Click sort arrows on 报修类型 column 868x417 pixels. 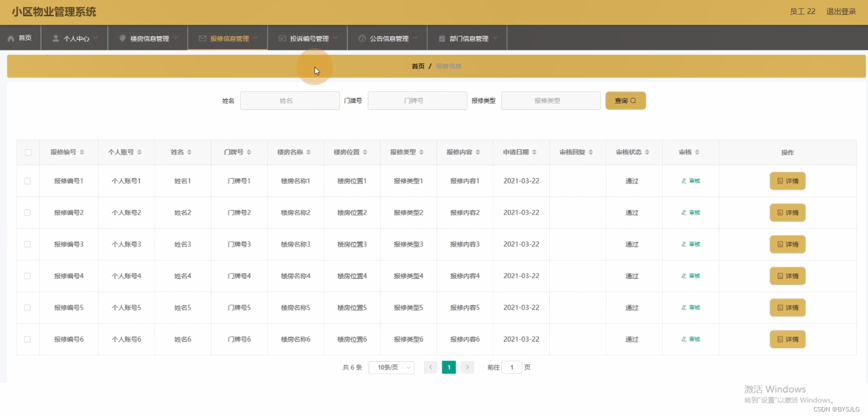point(422,152)
